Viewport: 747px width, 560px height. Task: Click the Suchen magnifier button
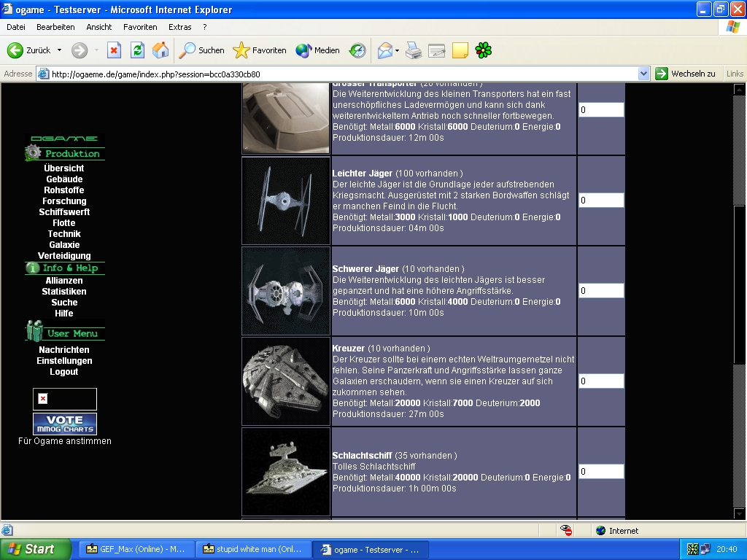[202, 50]
